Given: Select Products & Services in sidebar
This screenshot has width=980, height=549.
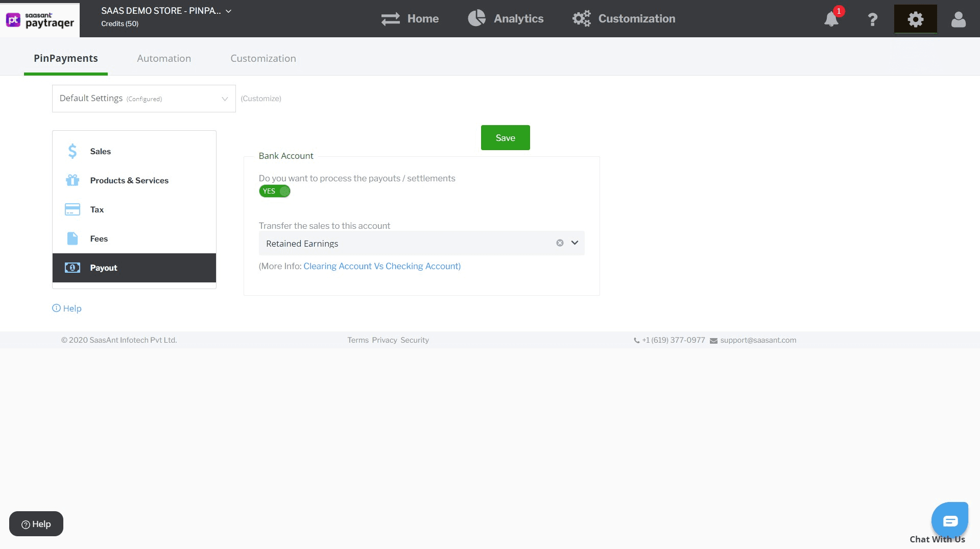Looking at the screenshot, I should [x=134, y=180].
